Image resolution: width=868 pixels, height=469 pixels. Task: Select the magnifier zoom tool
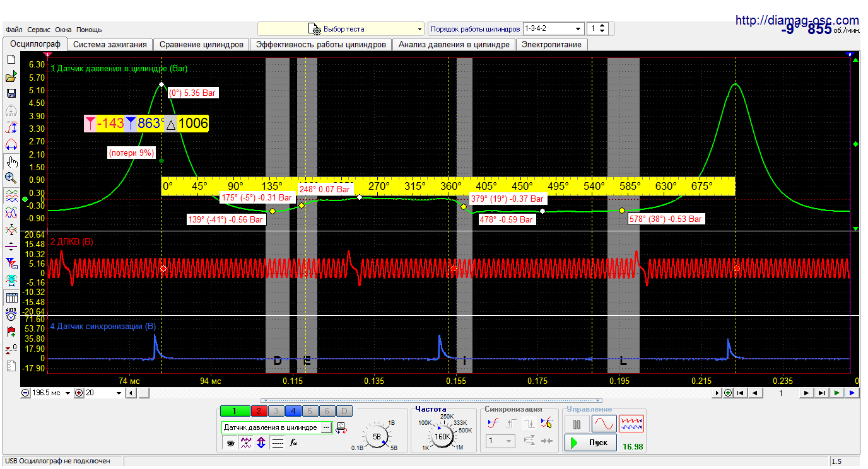click(11, 178)
